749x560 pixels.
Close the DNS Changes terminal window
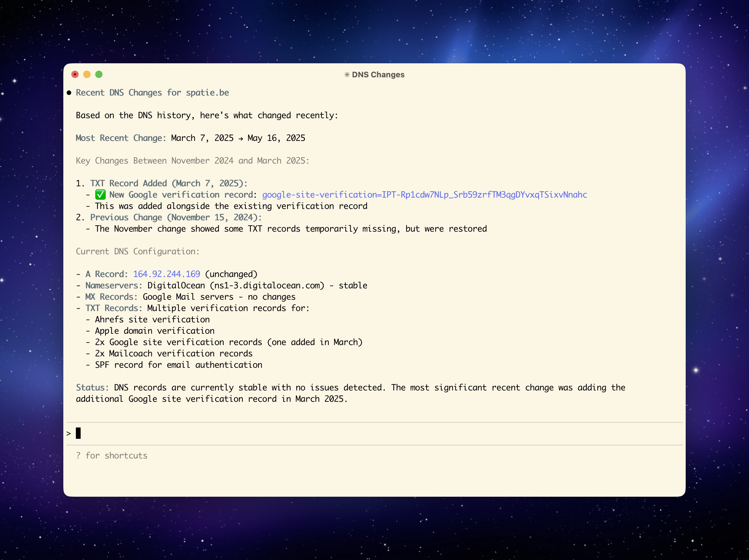click(x=75, y=74)
